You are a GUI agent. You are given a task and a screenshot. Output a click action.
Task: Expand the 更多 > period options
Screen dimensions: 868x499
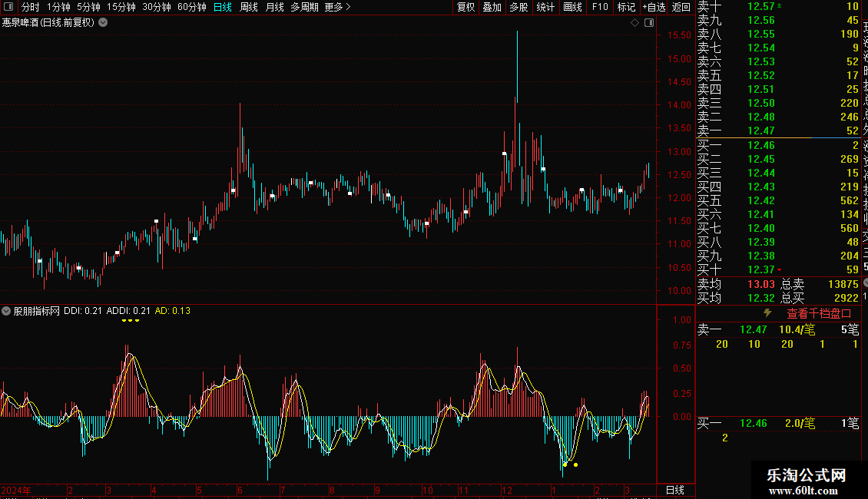(338, 7)
